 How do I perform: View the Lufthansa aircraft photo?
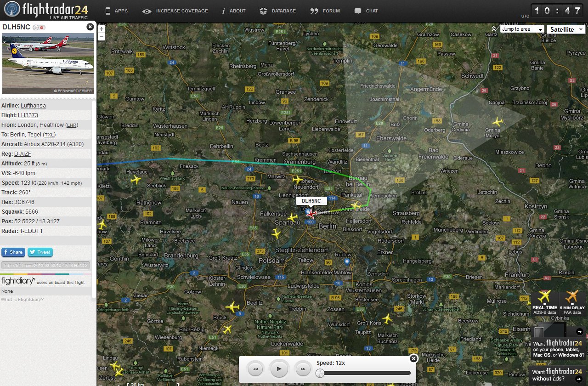pyautogui.click(x=48, y=63)
